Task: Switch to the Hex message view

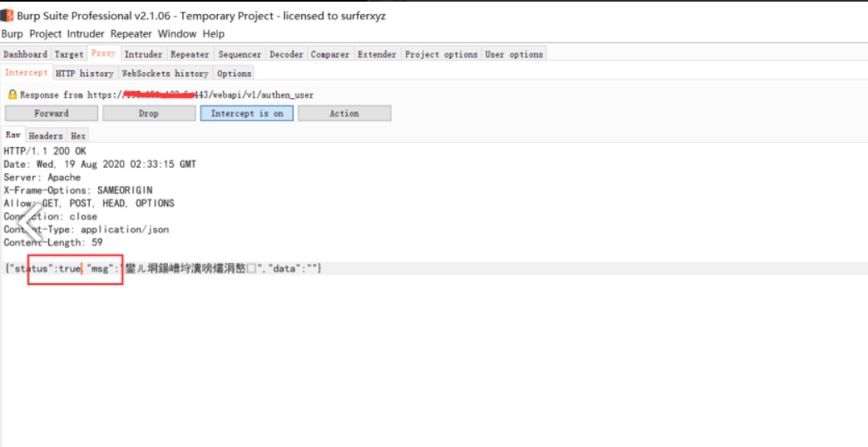Action: click(78, 135)
